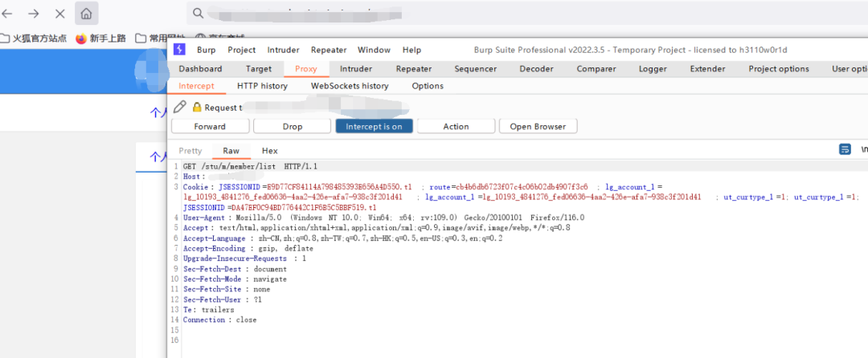
Task: Open the Window menu
Action: pyautogui.click(x=375, y=50)
